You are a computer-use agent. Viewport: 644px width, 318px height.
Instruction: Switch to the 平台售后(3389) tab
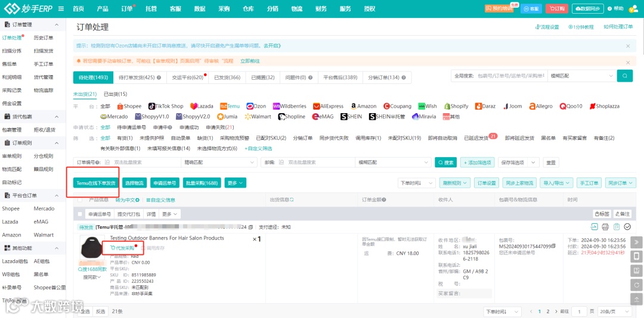(x=340, y=77)
